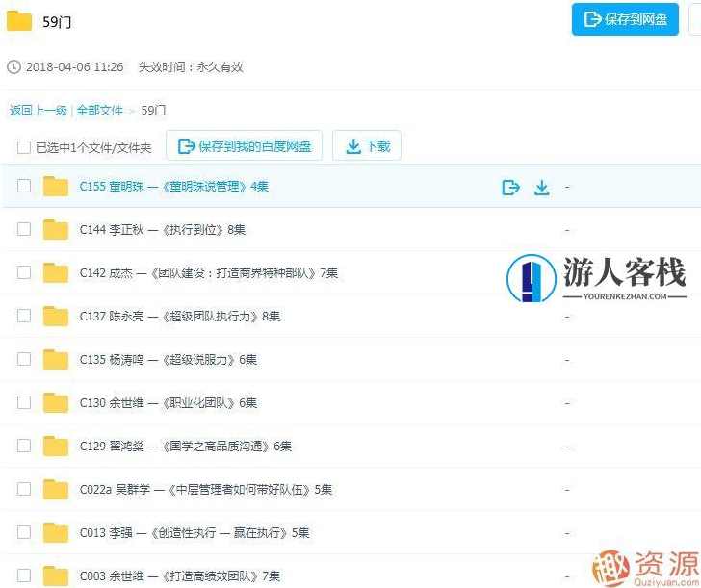Open C155 董明珠《董明珠说管理》4集 folder name
The height and width of the screenshot is (588, 701).
tap(174, 187)
